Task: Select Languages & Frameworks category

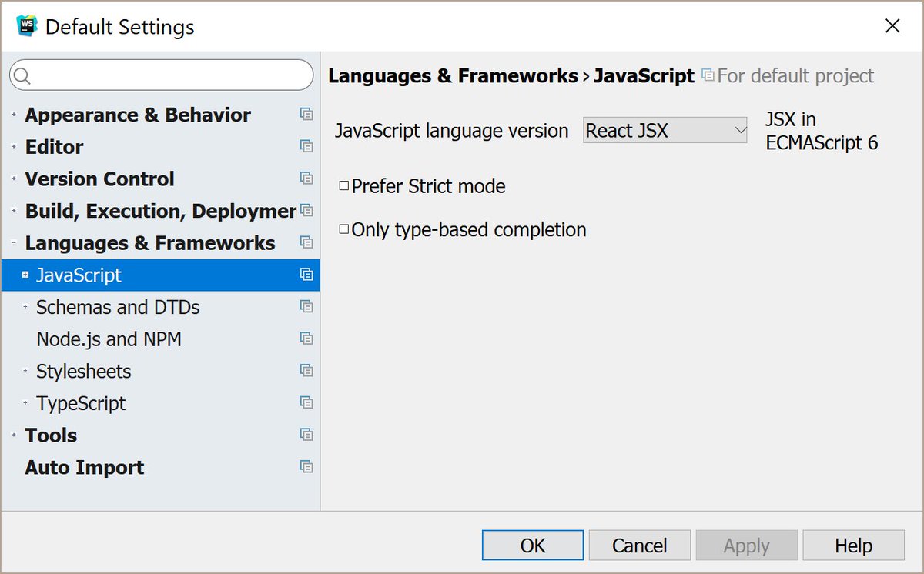Action: click(x=150, y=243)
